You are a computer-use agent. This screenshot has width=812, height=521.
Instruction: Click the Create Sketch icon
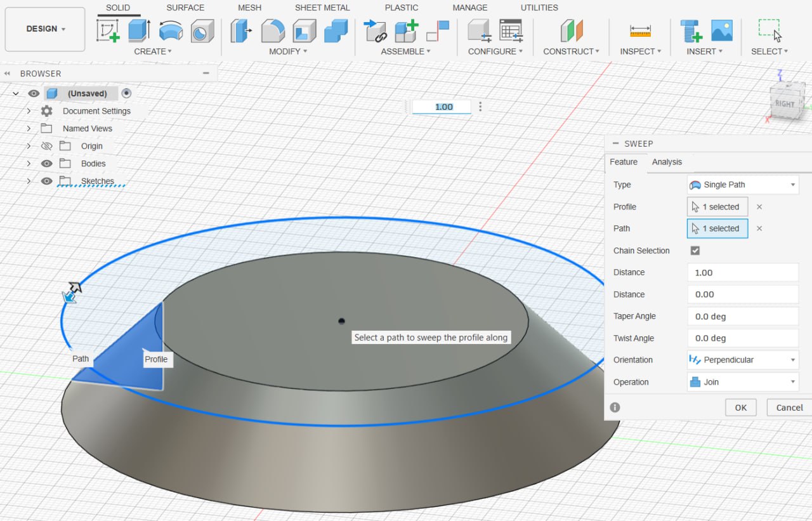click(108, 30)
